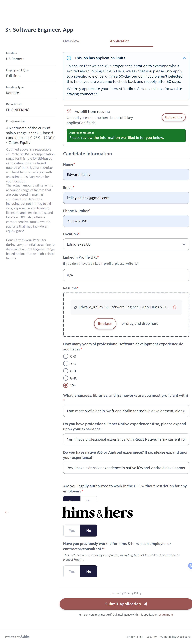This screenshot has height=644, width=192.
Task: Choose the 6-8 years radio button
Action: point(66,371)
